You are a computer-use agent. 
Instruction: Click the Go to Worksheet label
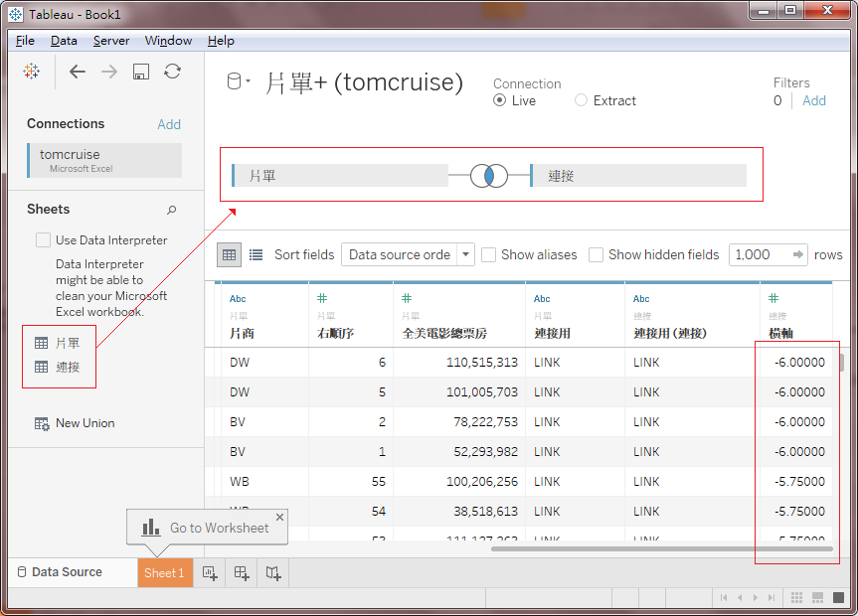pyautogui.click(x=220, y=528)
